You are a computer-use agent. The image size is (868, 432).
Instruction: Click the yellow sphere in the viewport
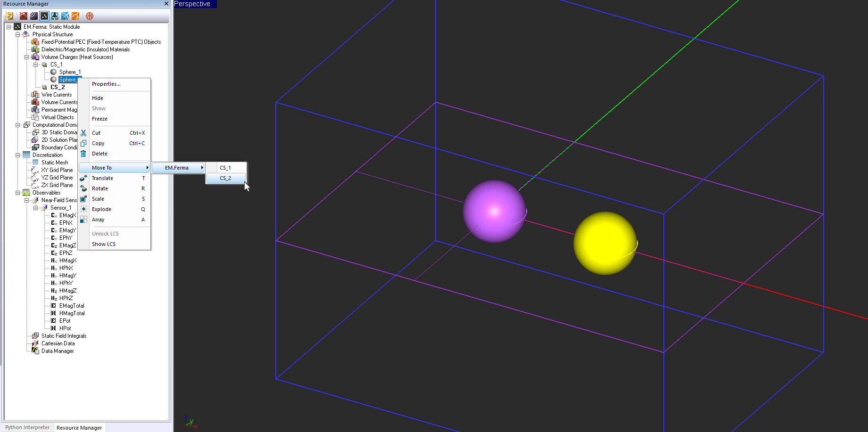point(605,243)
